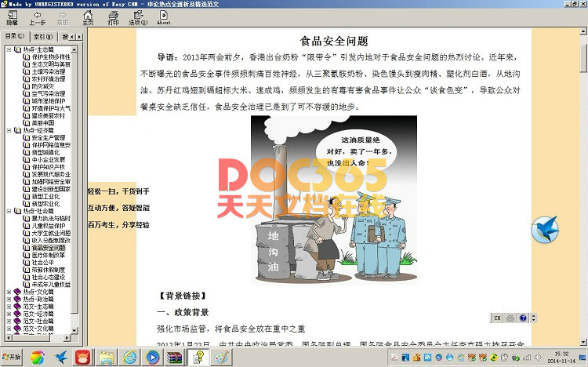Open the WinRAR books taskbar icon

click(174, 358)
